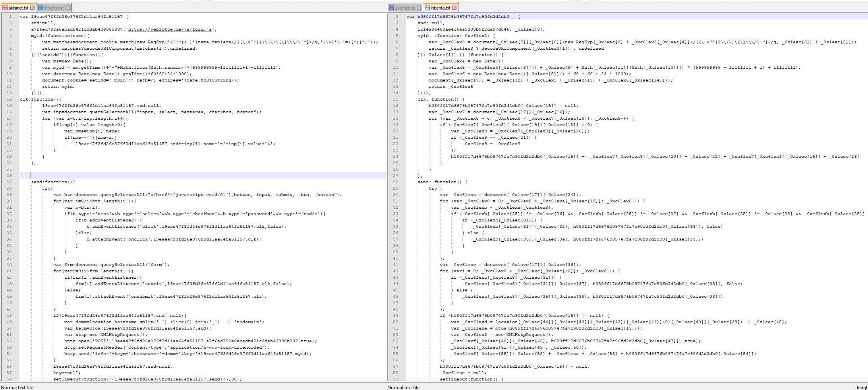Image resolution: width=868 pixels, height=390 pixels.
Task: Open the https://webfotce.me/js/form.js link
Action: click(x=170, y=29)
